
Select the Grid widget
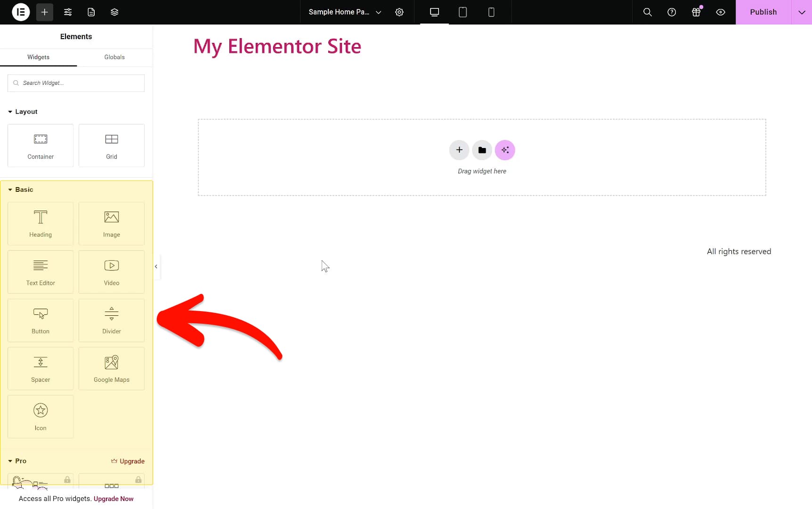pyautogui.click(x=112, y=145)
